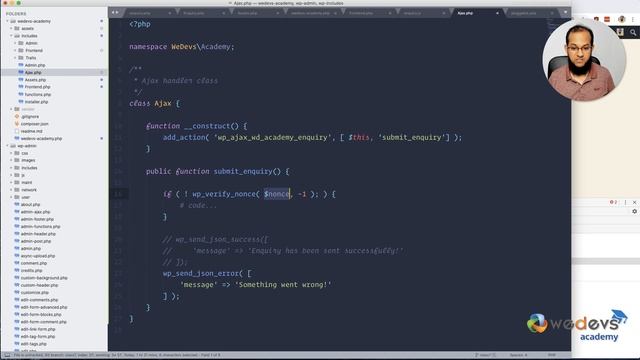Expand the Admin folder
The height and width of the screenshot is (360, 640).
(x=15, y=43)
